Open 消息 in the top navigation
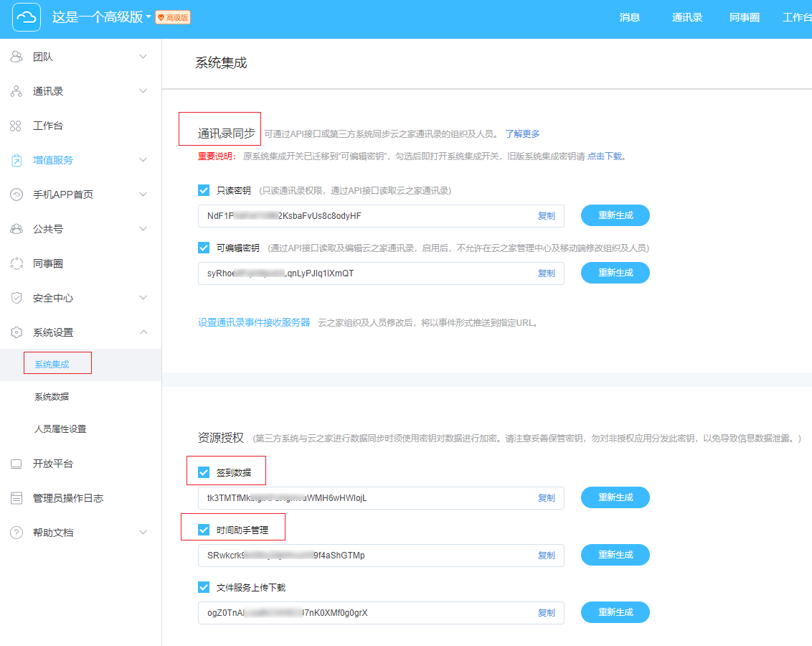 click(630, 17)
